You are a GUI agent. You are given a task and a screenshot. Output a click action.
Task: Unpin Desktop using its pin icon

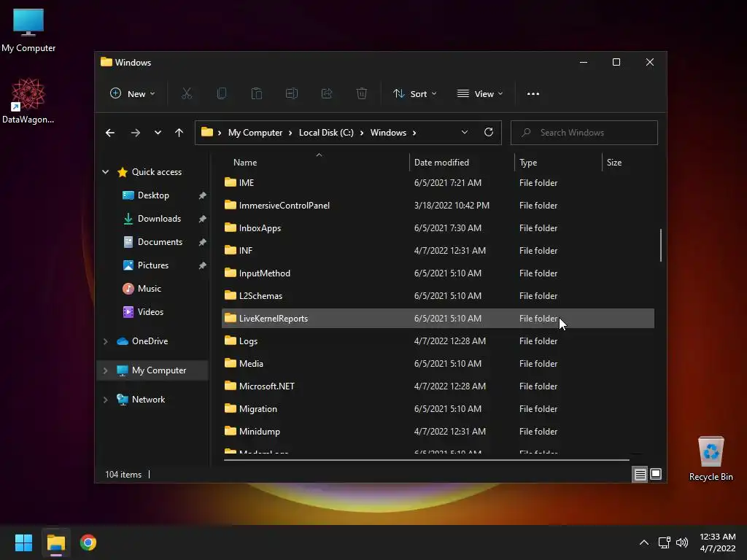tap(203, 195)
